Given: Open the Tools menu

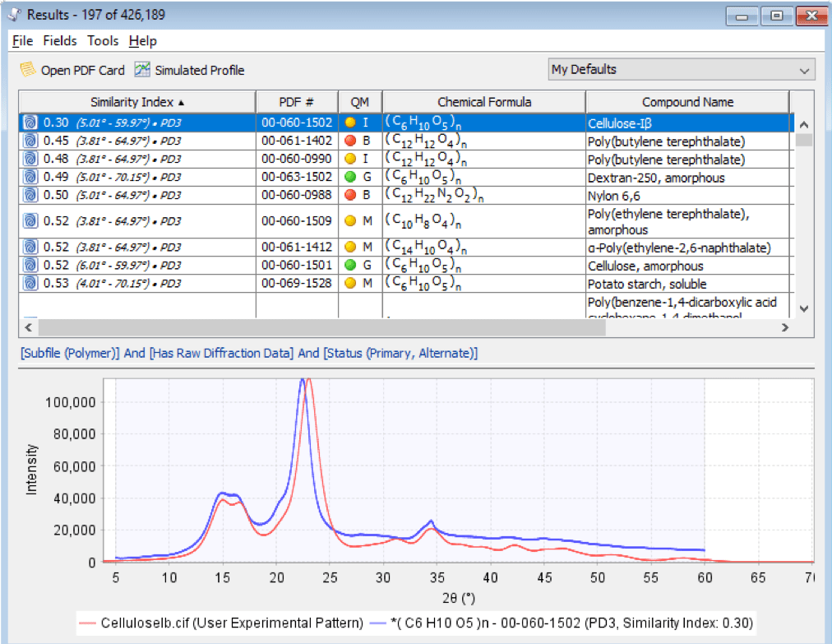Looking at the screenshot, I should 103,41.
